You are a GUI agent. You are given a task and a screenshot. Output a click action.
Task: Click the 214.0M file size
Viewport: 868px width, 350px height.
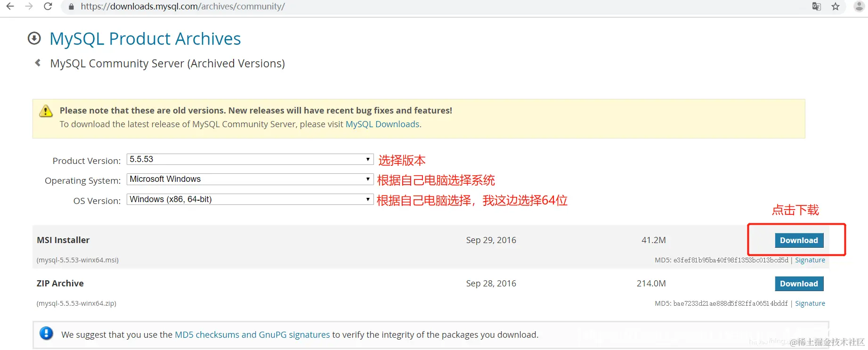click(x=651, y=284)
